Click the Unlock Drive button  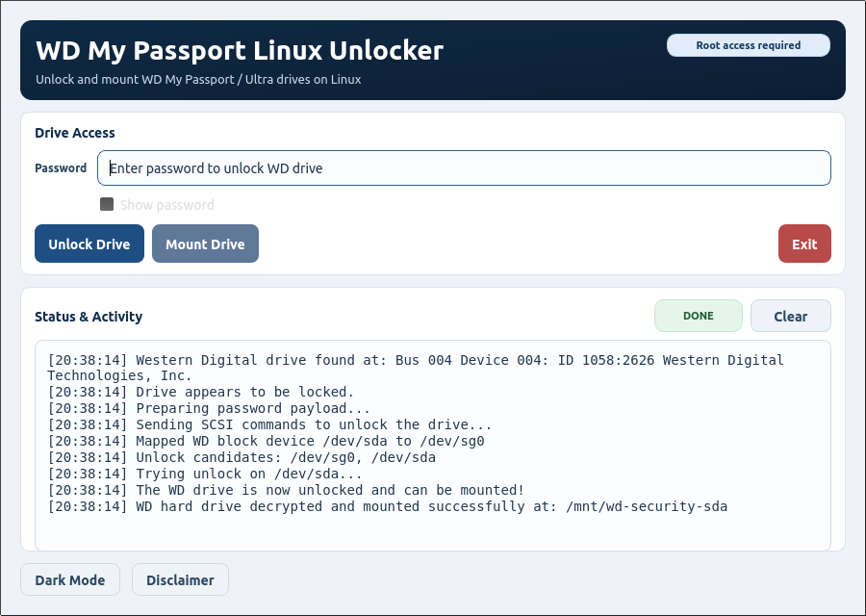coord(89,244)
